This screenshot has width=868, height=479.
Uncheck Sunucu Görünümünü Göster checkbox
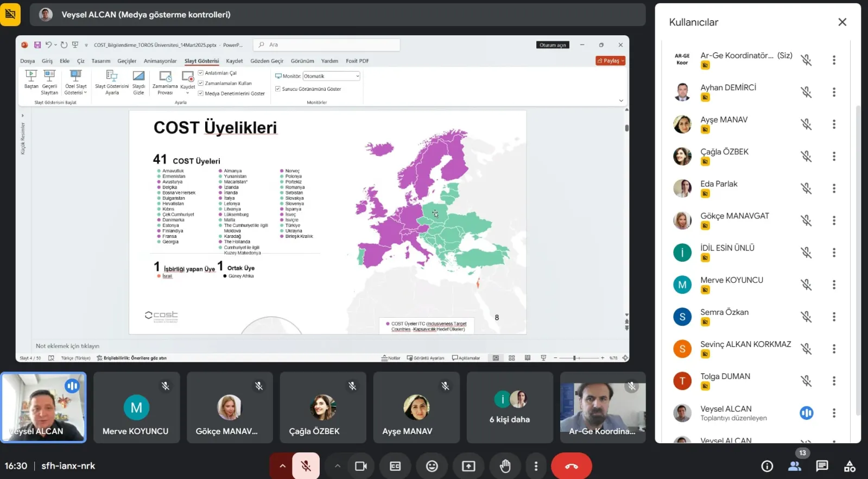click(278, 89)
